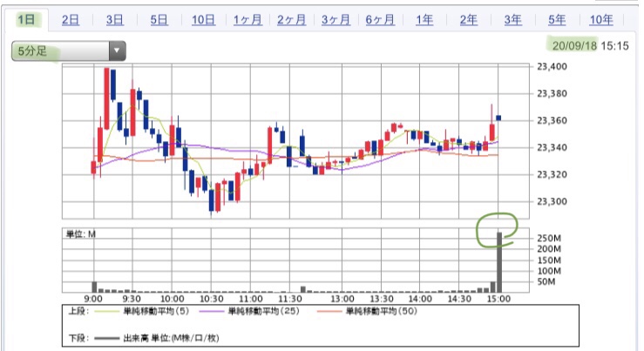Viewport: 644px width, 351px height.
Task: Open the 5年 chart range
Action: tap(557, 19)
